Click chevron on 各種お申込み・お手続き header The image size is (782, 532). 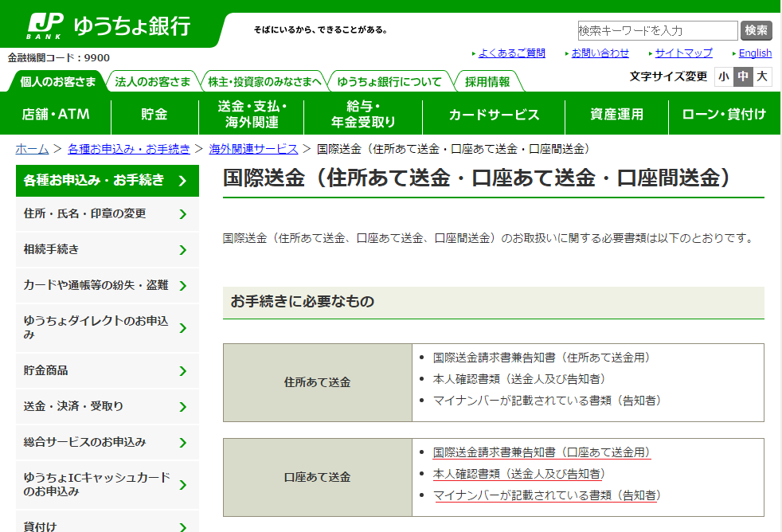182,181
